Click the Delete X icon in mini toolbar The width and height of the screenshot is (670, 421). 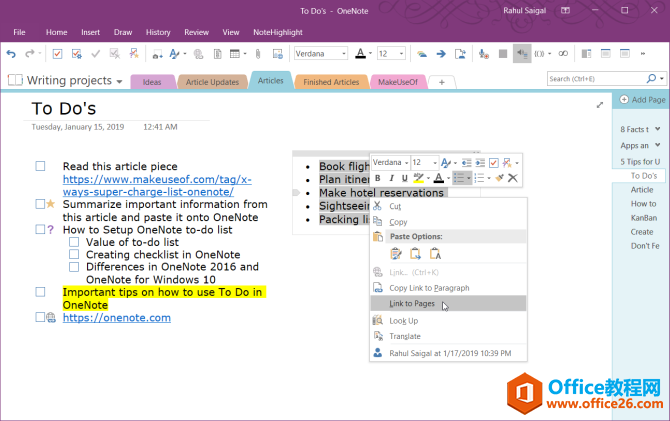[513, 178]
